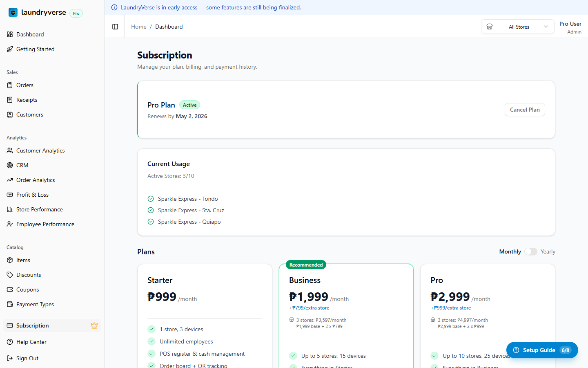Click the info icon in early access banner
The height and width of the screenshot is (368, 588).
coord(114,7)
